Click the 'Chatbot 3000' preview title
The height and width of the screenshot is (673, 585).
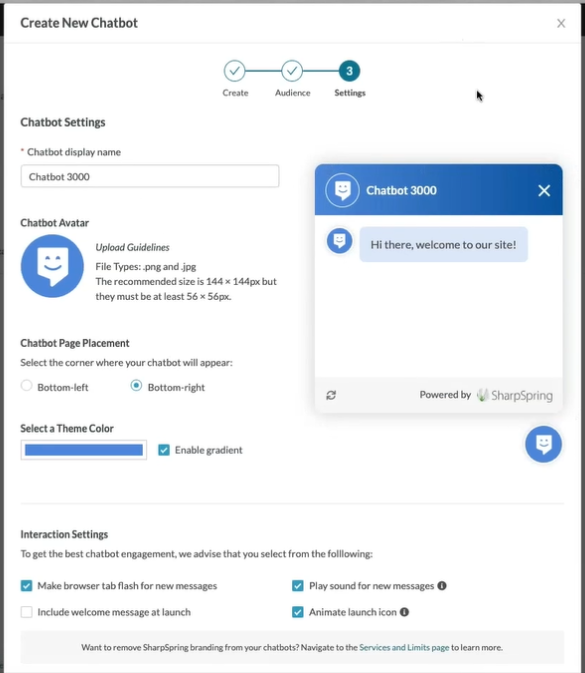401,191
